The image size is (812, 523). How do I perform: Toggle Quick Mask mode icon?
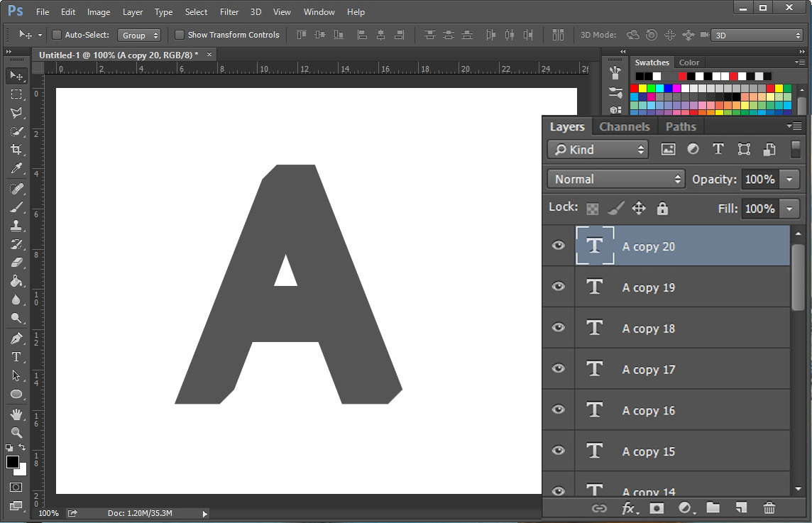(16, 488)
